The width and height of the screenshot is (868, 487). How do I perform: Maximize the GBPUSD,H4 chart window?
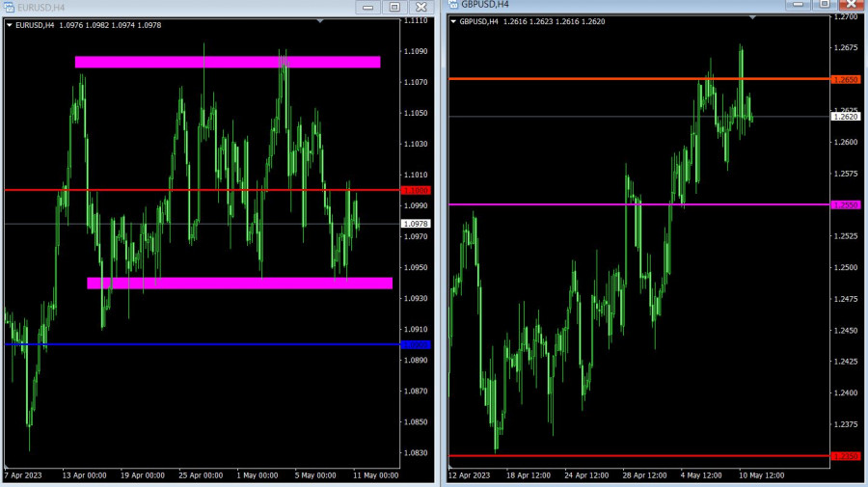pos(823,5)
